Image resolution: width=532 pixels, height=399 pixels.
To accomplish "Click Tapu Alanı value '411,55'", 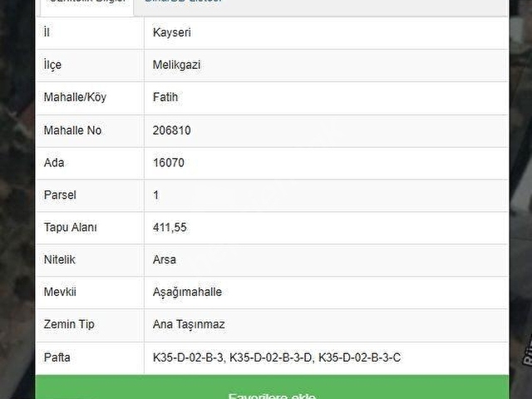I will [170, 227].
